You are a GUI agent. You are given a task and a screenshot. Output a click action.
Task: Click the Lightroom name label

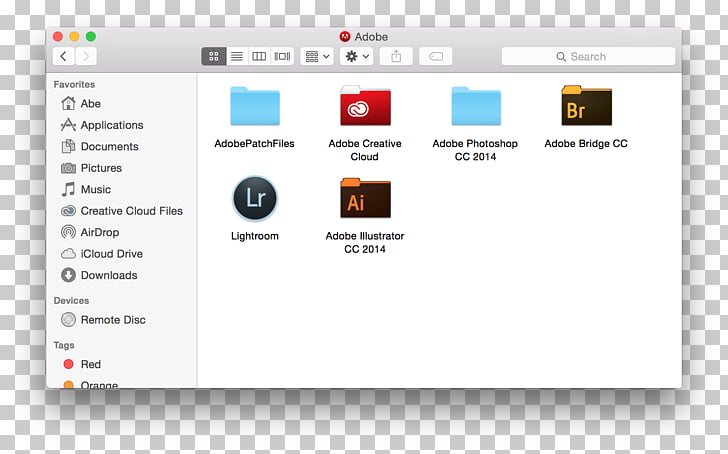point(255,236)
